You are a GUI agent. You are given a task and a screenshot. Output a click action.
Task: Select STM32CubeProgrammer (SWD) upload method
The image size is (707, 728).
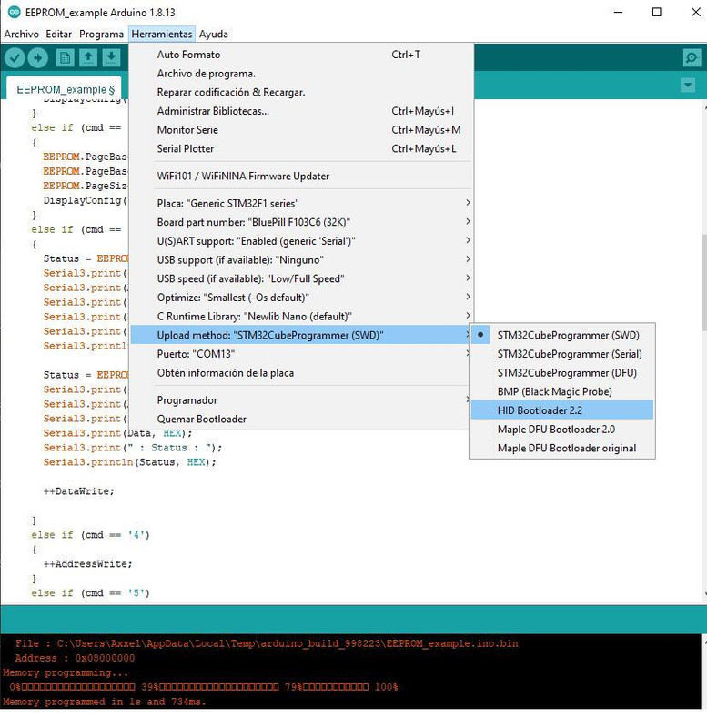562,335
